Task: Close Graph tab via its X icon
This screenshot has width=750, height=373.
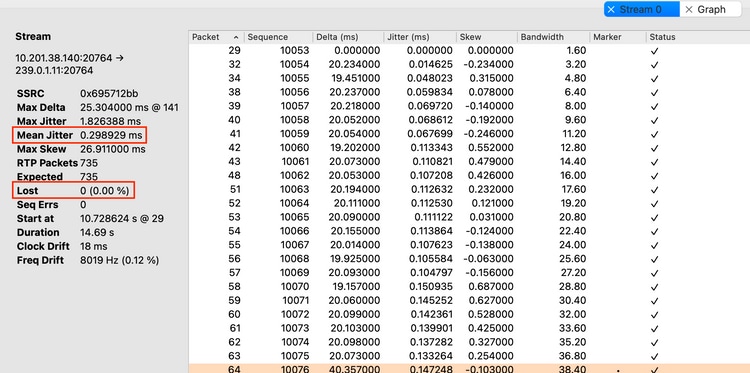Action: click(689, 10)
